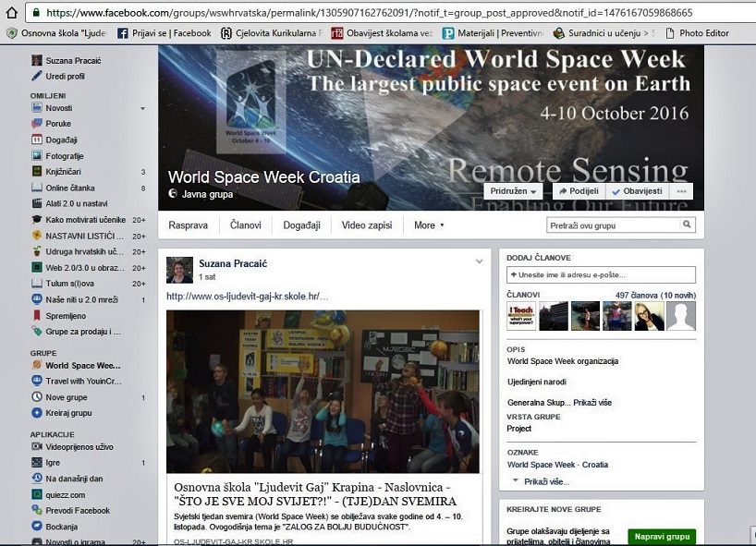Open Nove grupe clock icon

37,397
